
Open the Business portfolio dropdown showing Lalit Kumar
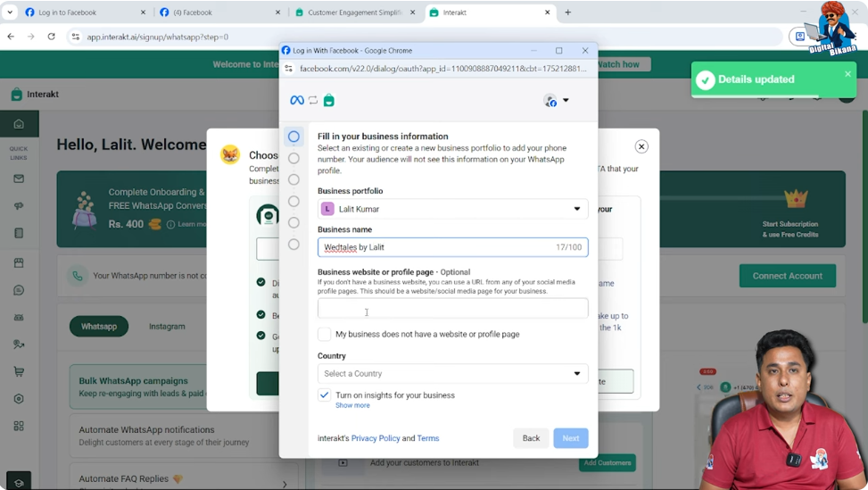[453, 209]
